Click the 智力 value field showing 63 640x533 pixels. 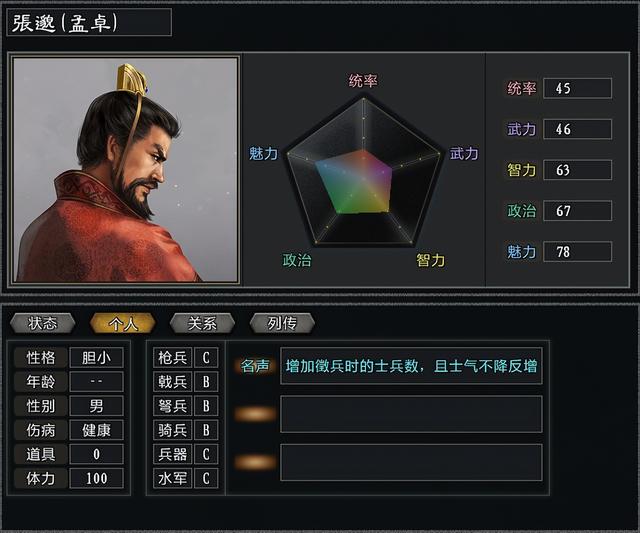tap(578, 170)
